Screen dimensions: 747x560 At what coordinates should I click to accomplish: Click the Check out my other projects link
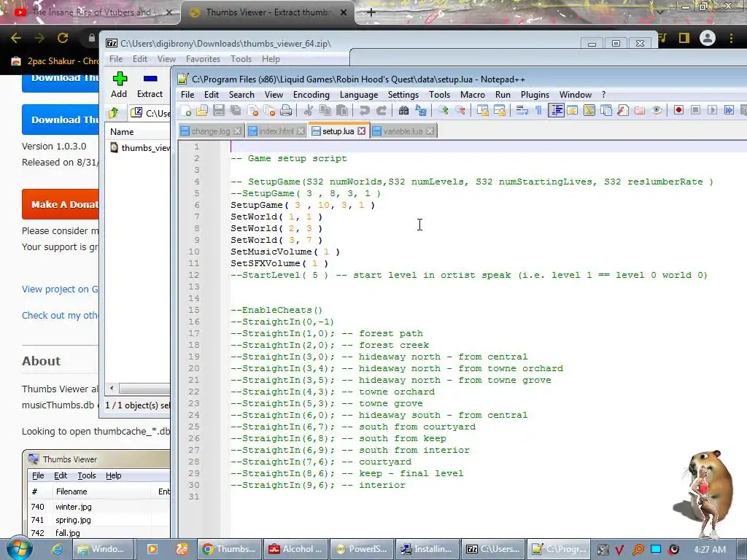(60, 315)
